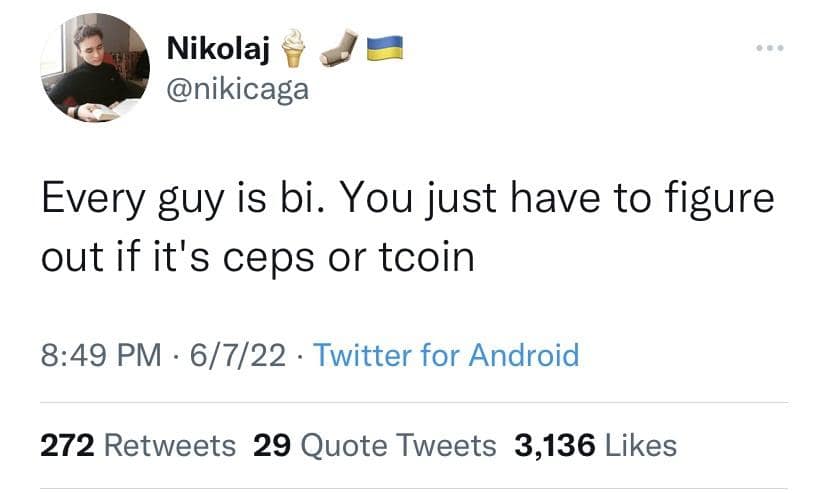View the 272 Retweets list

(138, 445)
